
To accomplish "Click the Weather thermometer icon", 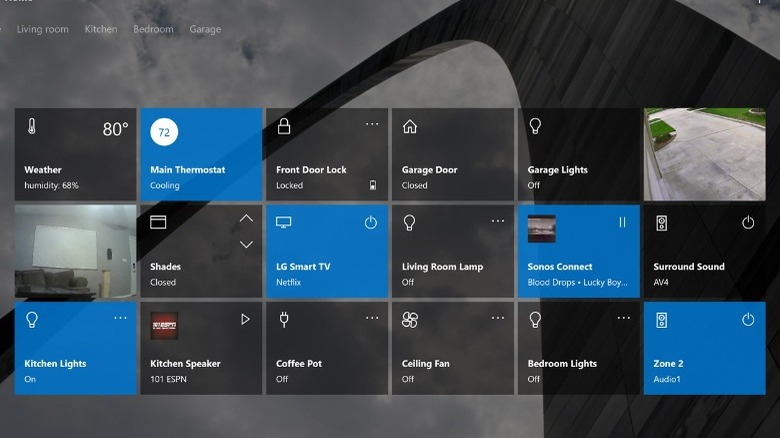I will click(32, 126).
